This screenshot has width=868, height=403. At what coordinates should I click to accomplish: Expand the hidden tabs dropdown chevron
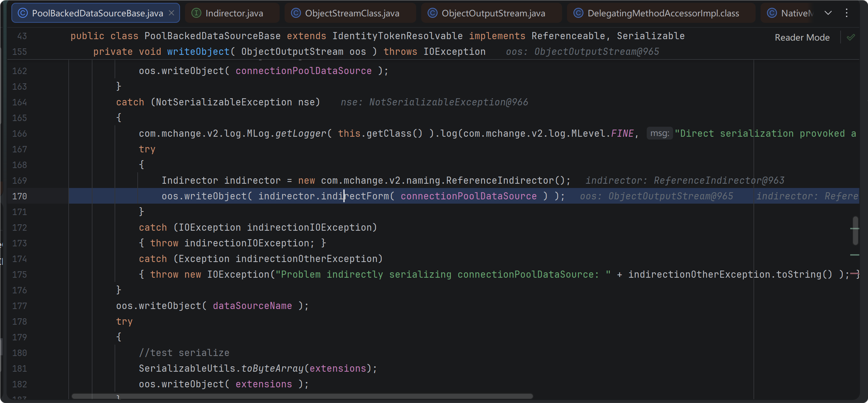(x=828, y=13)
